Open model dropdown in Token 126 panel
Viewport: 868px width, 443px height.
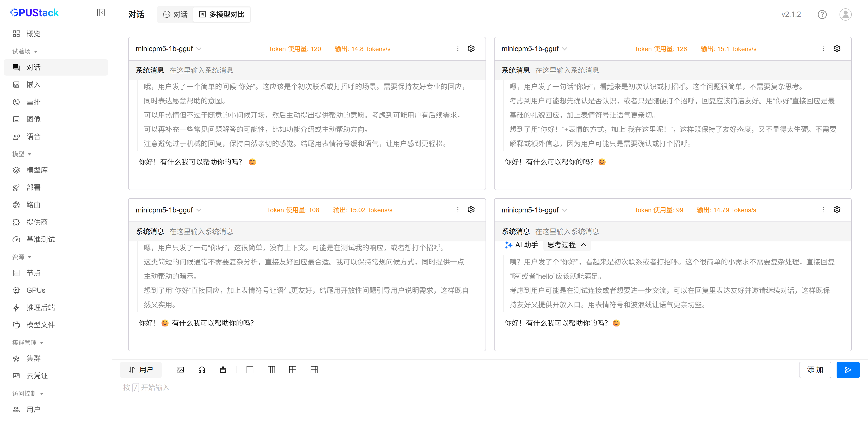click(534, 49)
